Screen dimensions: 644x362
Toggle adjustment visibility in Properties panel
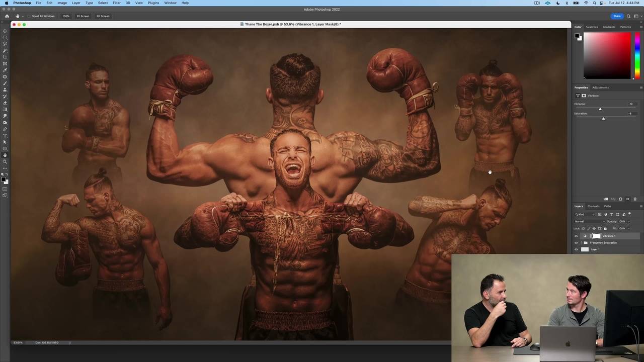(627, 199)
